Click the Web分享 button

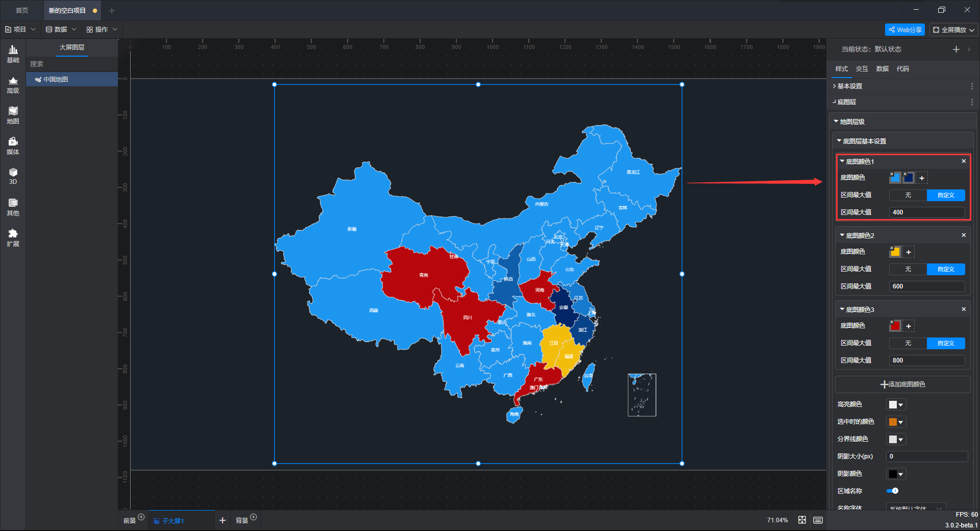click(x=905, y=30)
